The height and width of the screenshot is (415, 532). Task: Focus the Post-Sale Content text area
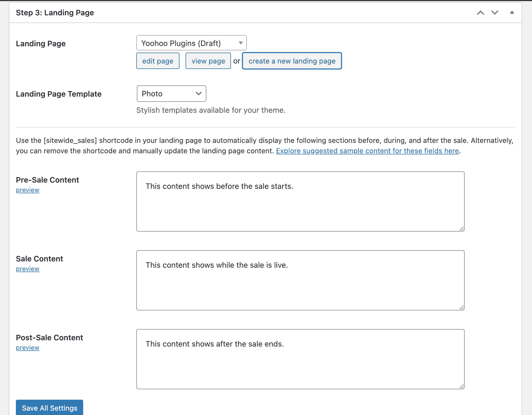coord(300,359)
